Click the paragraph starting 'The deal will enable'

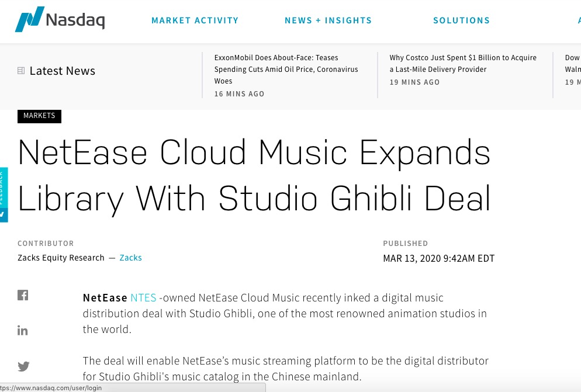click(x=286, y=369)
